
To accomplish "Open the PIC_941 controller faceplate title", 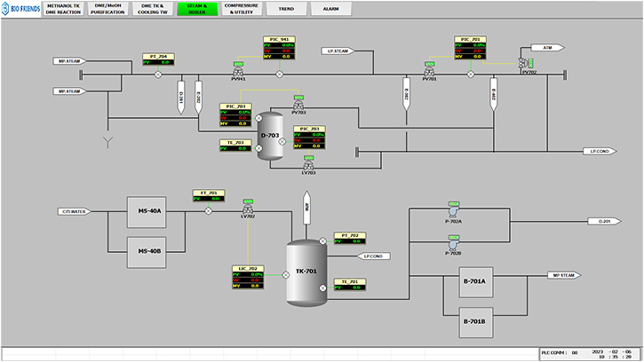I will (279, 39).
